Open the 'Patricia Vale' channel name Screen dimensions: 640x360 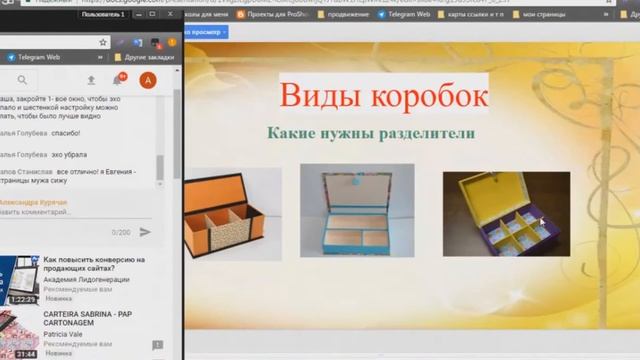point(62,334)
